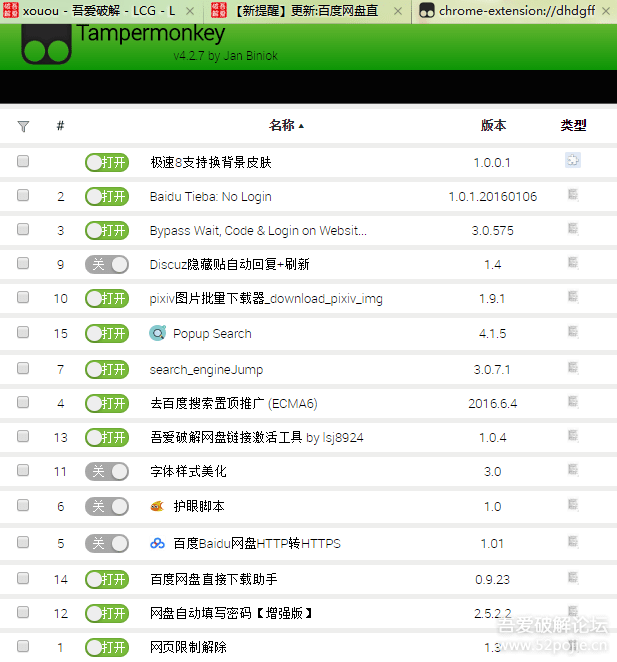Click the type icon for Baidu Tieba: No Login
This screenshot has height=662, width=617.
click(573, 195)
